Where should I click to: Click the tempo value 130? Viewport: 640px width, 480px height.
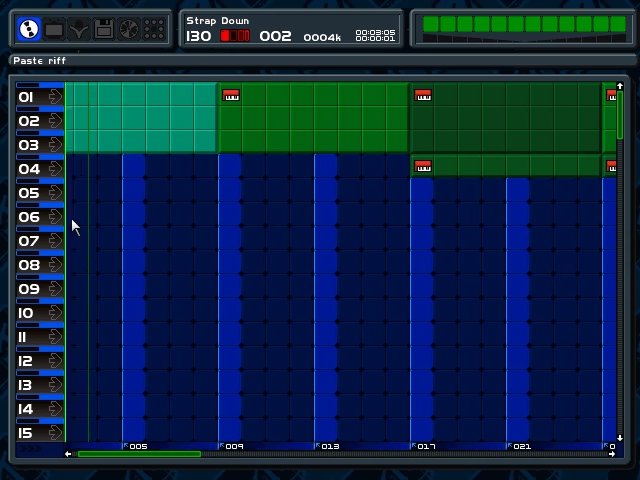pos(198,36)
